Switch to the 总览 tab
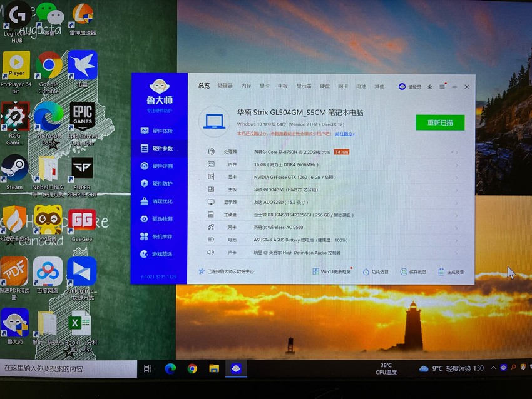This screenshot has height=399, width=532. click(204, 86)
